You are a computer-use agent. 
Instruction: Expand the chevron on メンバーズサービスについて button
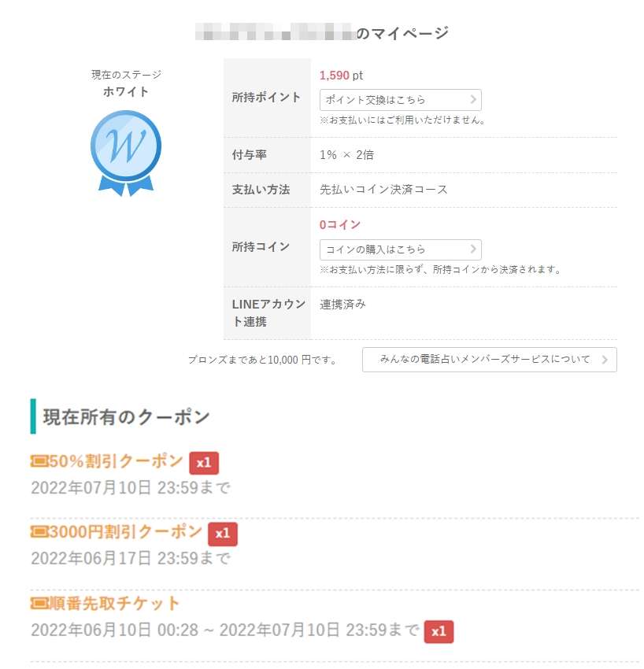[x=605, y=360]
